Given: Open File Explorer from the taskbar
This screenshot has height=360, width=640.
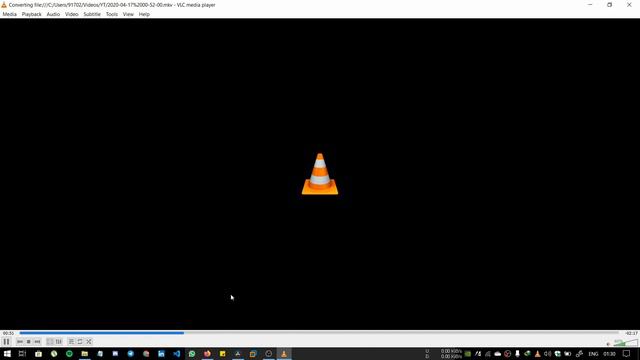Looking at the screenshot, I should point(84,354).
